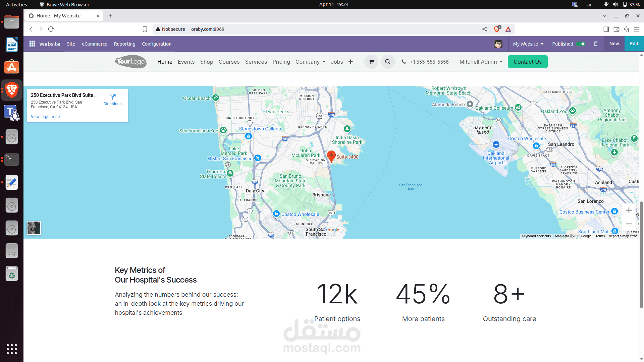Click the Contact Us button
Screen dimensions: 644x362
527,62
